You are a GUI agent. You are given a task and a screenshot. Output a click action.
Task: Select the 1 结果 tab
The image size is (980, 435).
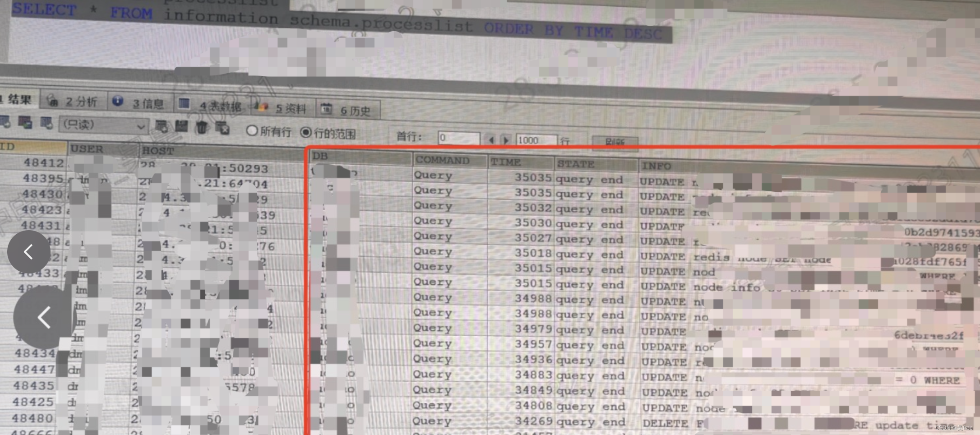[18, 99]
